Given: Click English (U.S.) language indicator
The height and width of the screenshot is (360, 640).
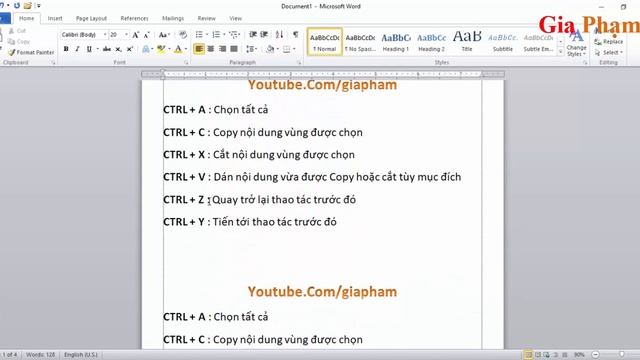Looking at the screenshot, I should (80, 355).
